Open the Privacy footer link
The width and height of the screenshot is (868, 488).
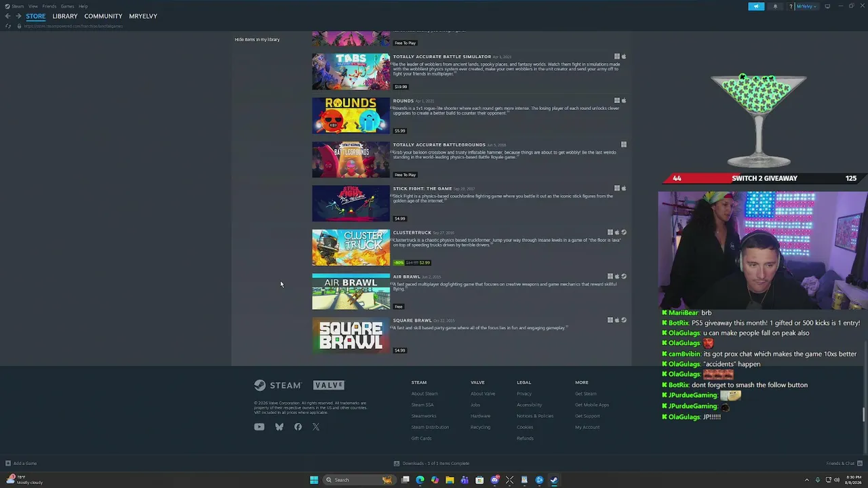[x=524, y=394]
